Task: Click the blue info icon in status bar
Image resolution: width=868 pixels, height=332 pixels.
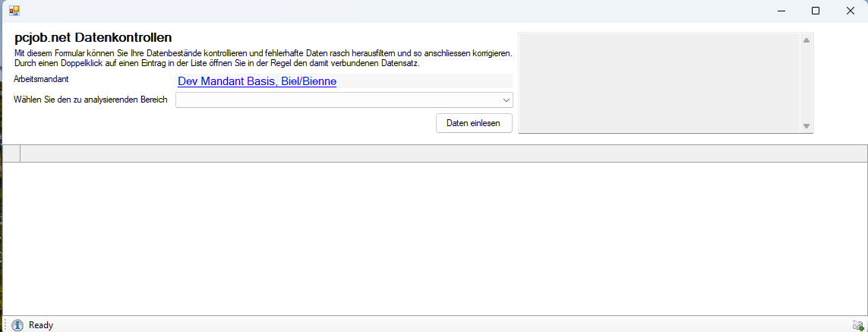Action: pyautogui.click(x=17, y=325)
